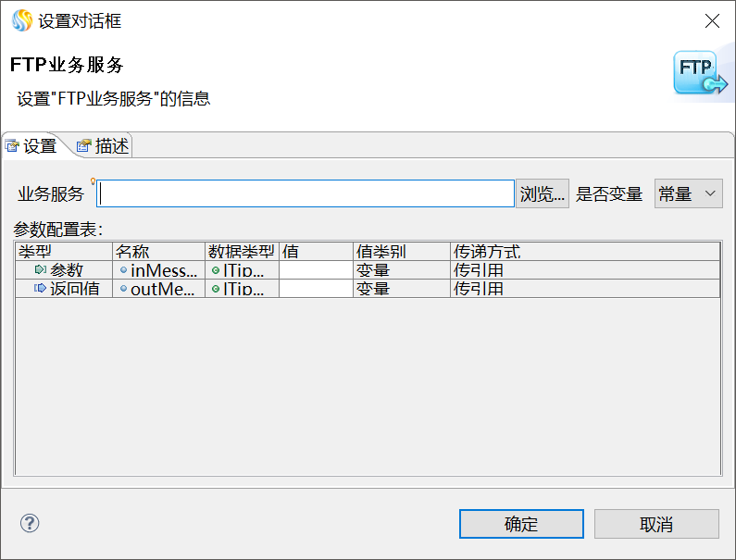Click the FTP service banner icon
The height and width of the screenshot is (560, 736).
[700, 73]
